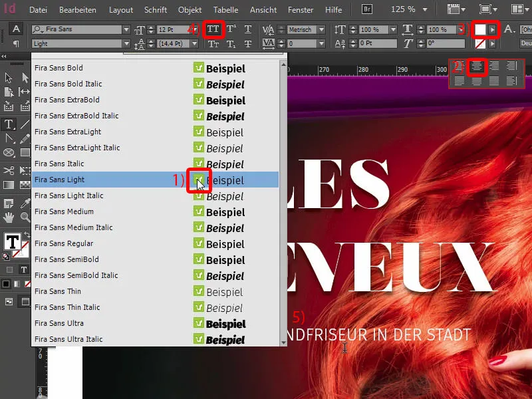Select the Pencil tool
Viewport: 532px width, 399px height.
25,138
